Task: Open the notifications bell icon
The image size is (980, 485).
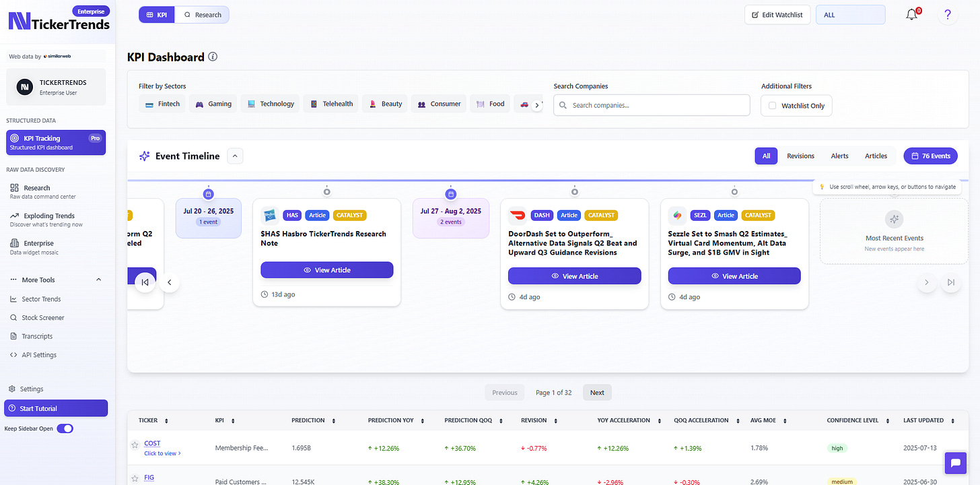Action: pyautogui.click(x=911, y=15)
